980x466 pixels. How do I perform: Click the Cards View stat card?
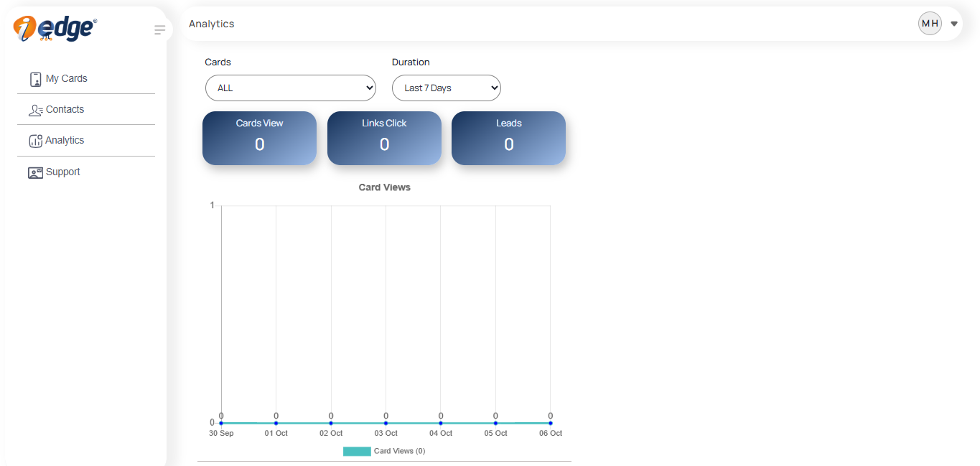pos(259,138)
